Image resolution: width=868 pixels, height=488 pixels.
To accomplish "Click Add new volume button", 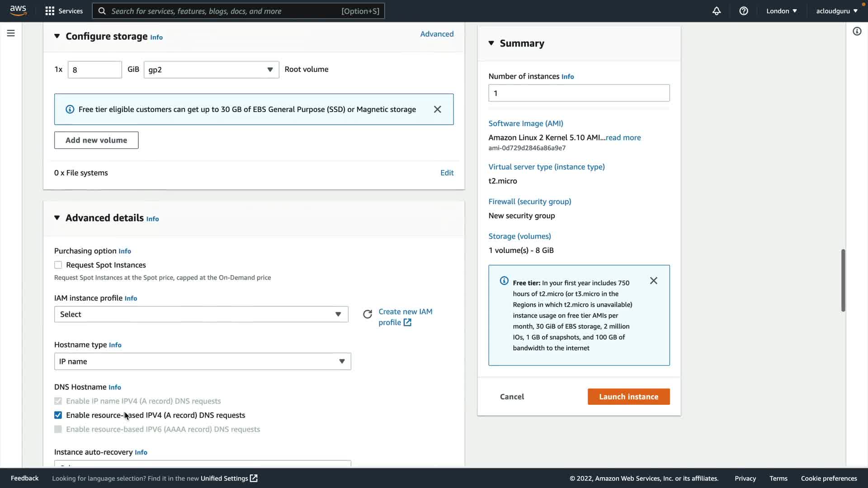I will (x=96, y=140).
